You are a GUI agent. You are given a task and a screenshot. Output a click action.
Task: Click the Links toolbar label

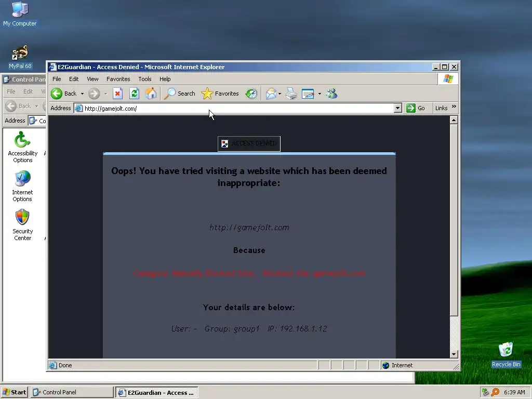pos(441,108)
